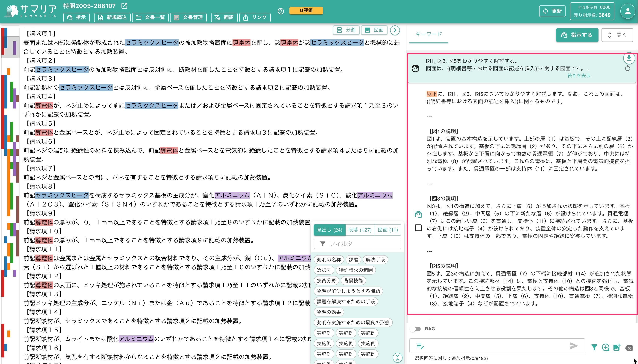Regenerate the answer using the refresh arrows icon
The image size is (638, 364).
[628, 68]
